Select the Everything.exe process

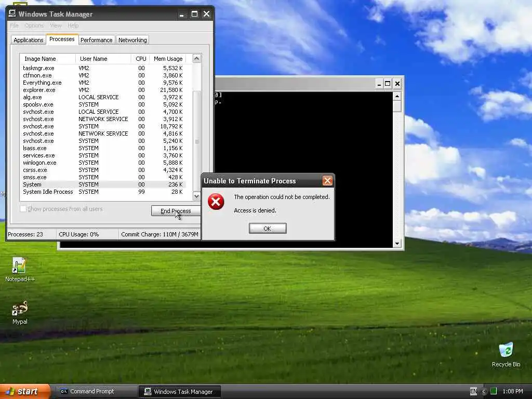[102, 83]
